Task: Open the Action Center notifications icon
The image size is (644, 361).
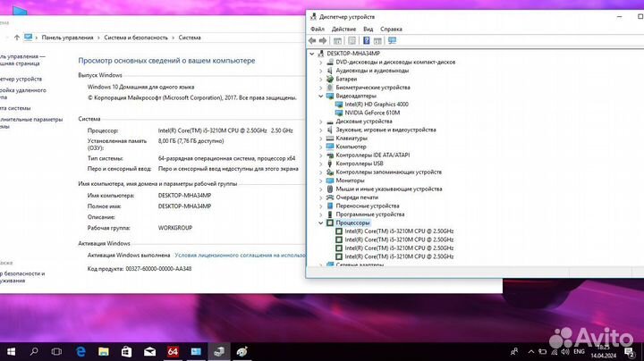Action: 630,351
